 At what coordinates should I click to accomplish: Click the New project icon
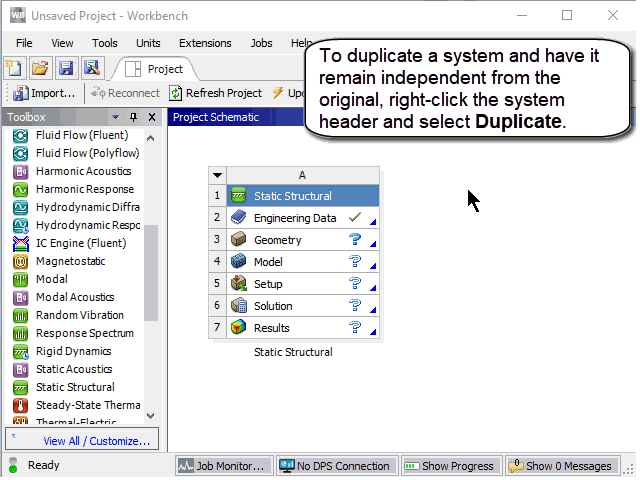[14, 68]
